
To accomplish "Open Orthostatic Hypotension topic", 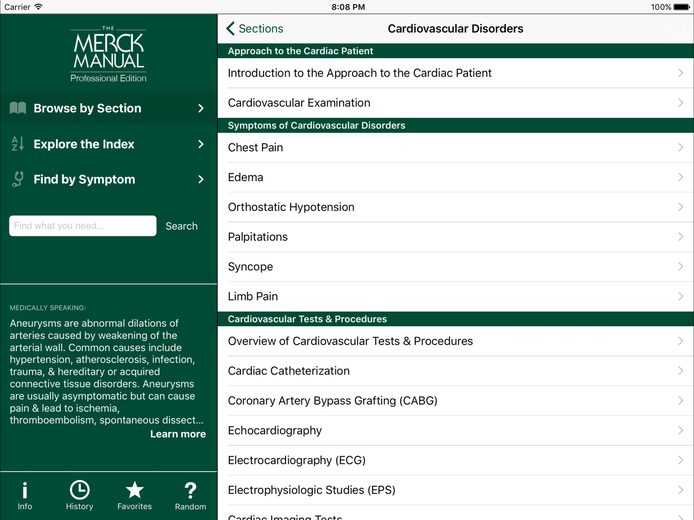I will click(455, 207).
